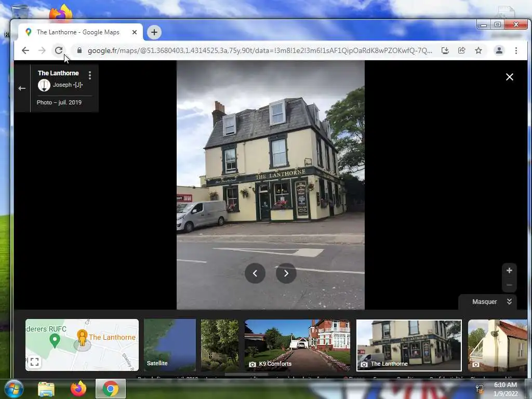Open the Chrome profile avatar menu
This screenshot has height=399, width=532.
(x=499, y=50)
